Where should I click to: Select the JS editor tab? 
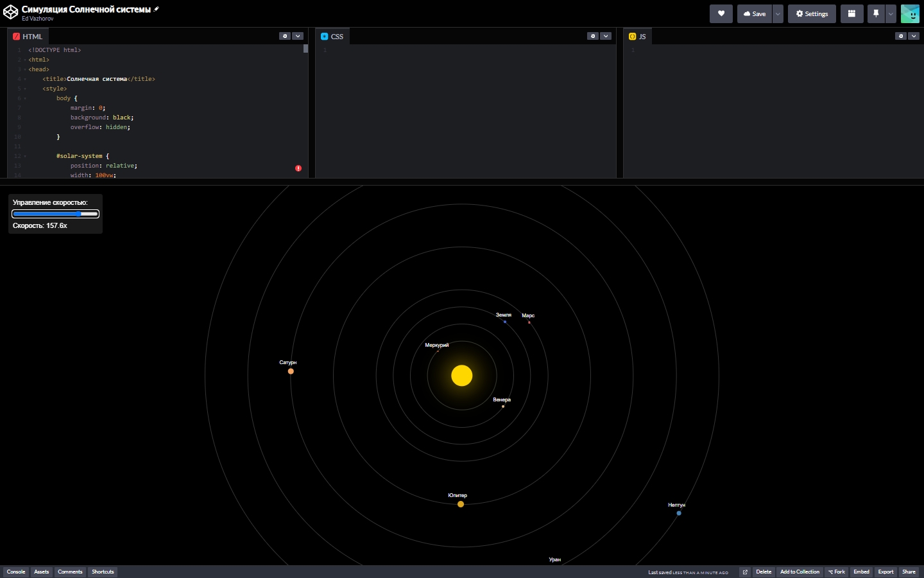point(638,37)
